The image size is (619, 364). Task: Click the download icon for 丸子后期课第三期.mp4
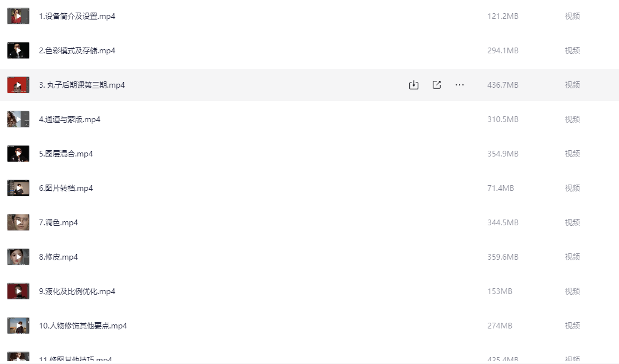click(x=413, y=85)
